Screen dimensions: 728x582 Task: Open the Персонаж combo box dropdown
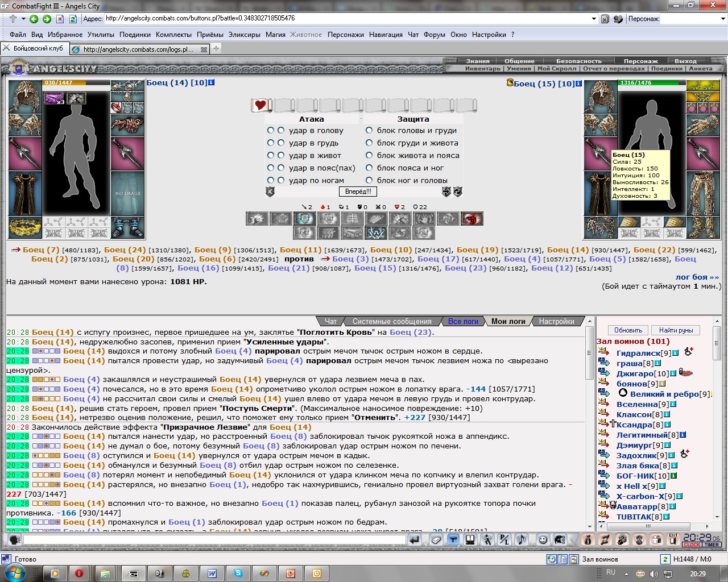[x=723, y=19]
